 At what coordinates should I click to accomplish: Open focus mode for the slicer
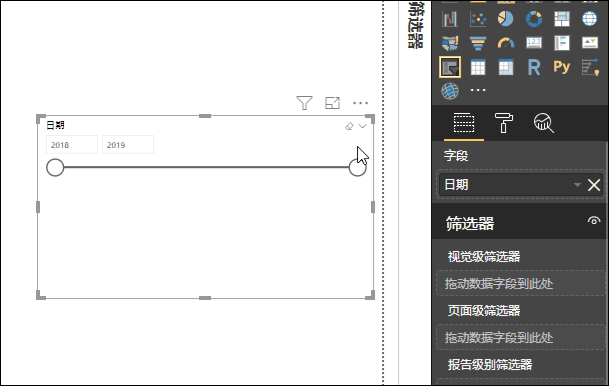(332, 103)
